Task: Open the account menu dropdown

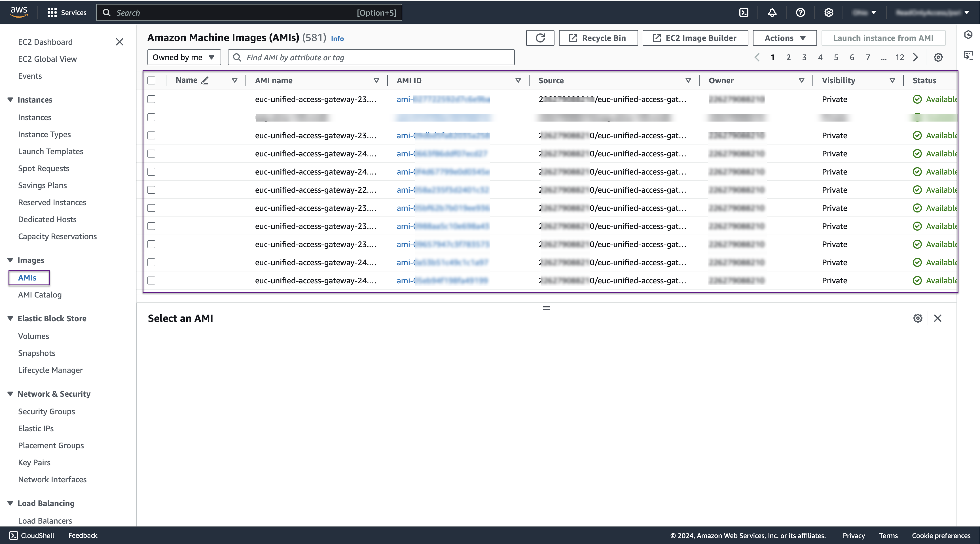Action: tap(932, 12)
